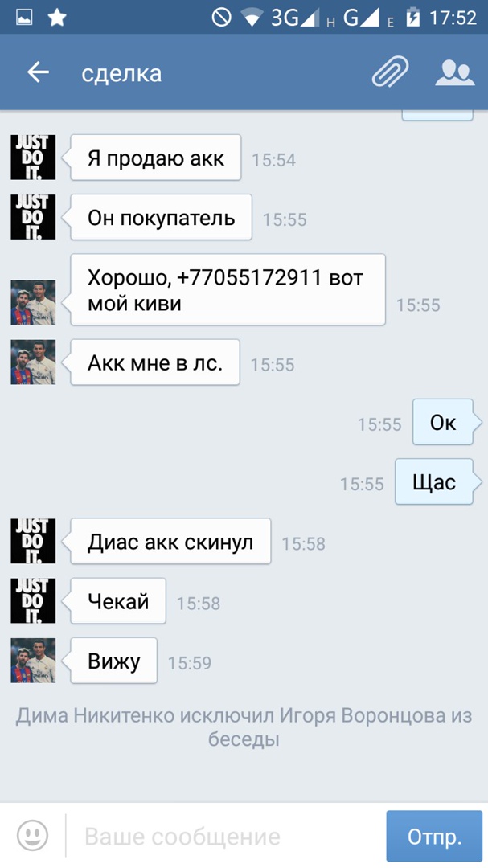Send message with Отпр. button

[434, 836]
